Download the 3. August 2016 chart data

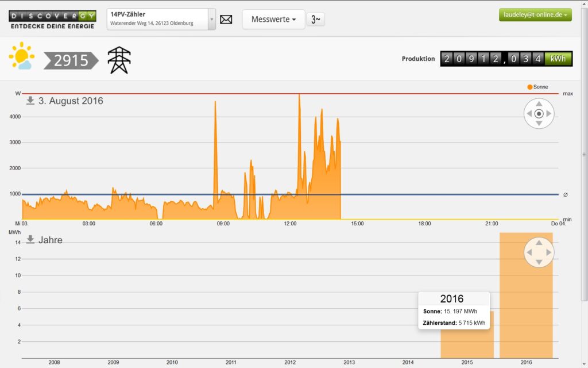(x=30, y=101)
